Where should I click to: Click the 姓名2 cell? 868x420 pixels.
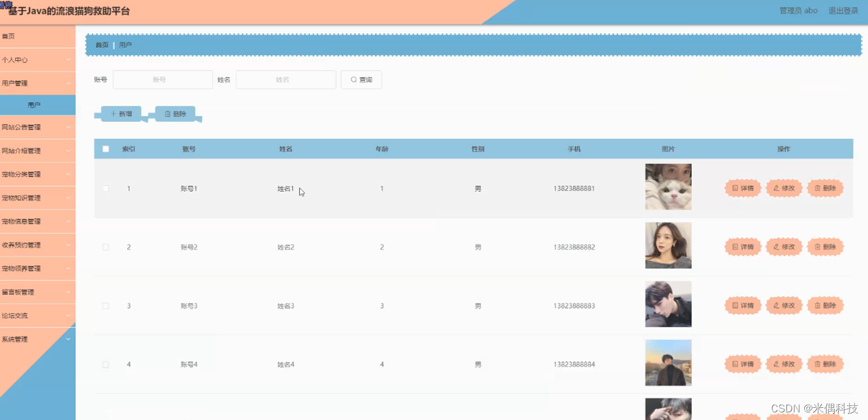tap(286, 247)
